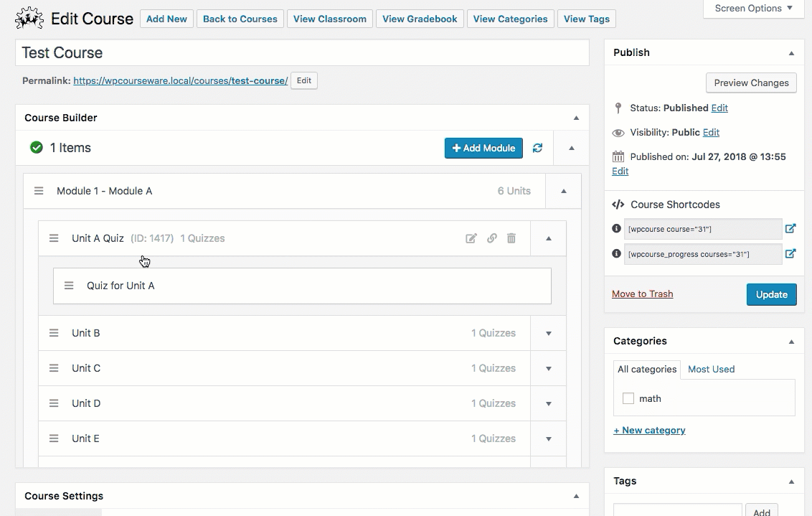812x516 pixels.
Task: Click the Update button
Action: pos(772,294)
